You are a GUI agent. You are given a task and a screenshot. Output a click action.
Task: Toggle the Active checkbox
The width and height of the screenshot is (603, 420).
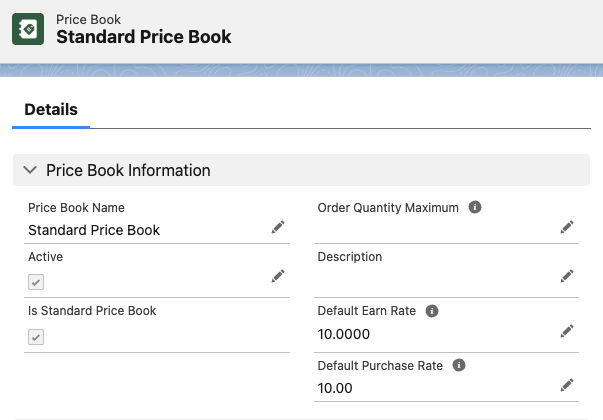coord(36,283)
